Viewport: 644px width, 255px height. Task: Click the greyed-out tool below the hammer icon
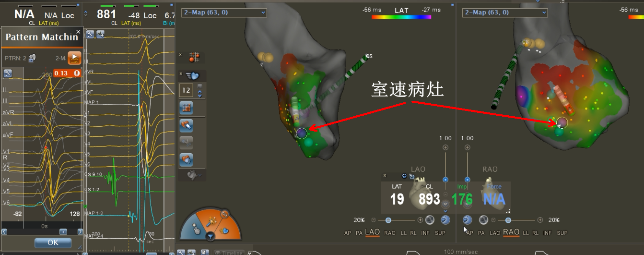coord(186,143)
